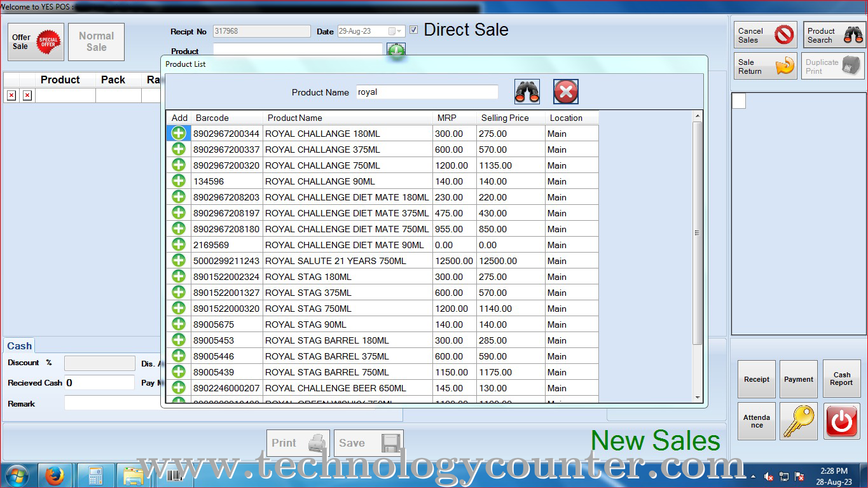Toggle the Direct Sale checkbox
The height and width of the screenshot is (488, 868).
[414, 30]
